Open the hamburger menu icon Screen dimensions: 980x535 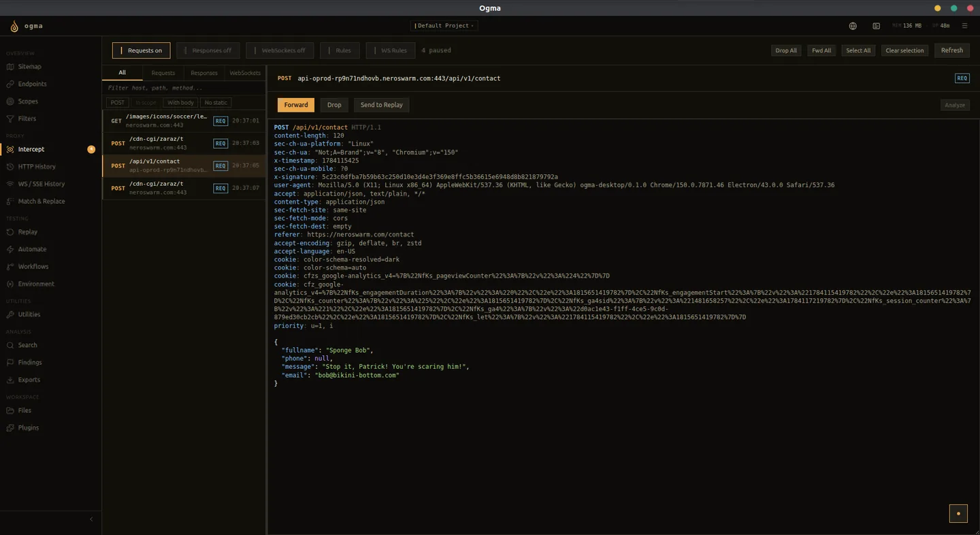point(964,26)
